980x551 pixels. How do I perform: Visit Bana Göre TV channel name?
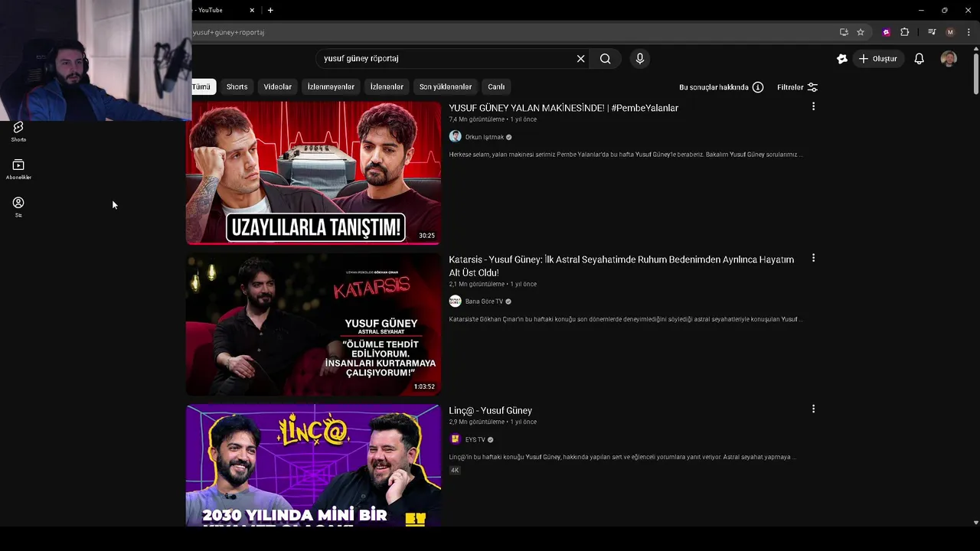point(484,302)
